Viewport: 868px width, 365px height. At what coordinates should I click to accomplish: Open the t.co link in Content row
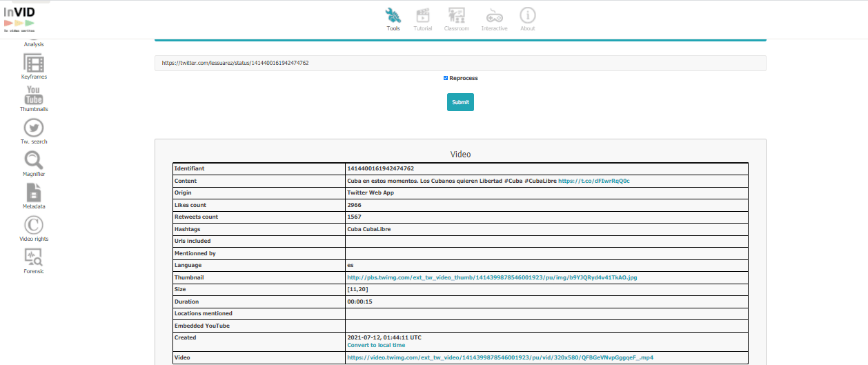(x=593, y=181)
